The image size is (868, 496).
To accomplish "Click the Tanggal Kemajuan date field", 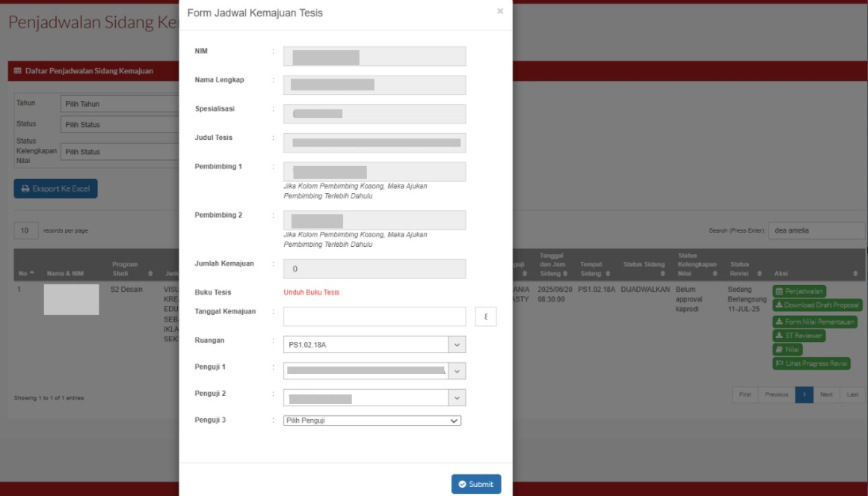I will (x=375, y=317).
